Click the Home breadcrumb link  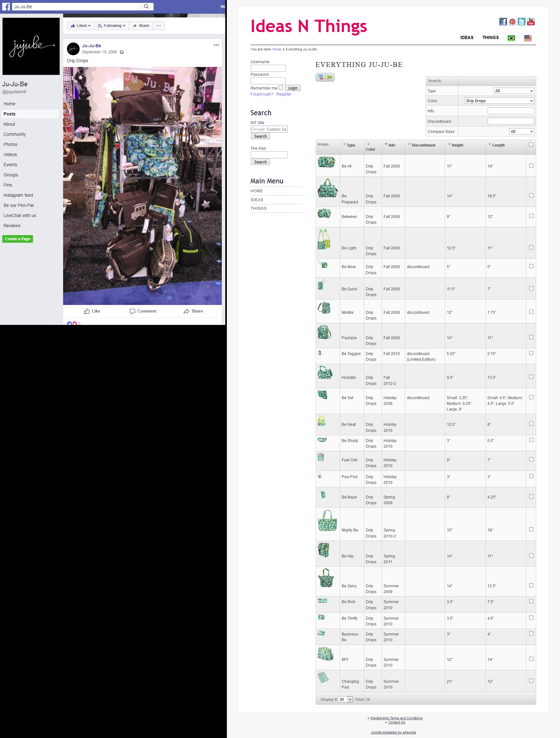tap(277, 49)
